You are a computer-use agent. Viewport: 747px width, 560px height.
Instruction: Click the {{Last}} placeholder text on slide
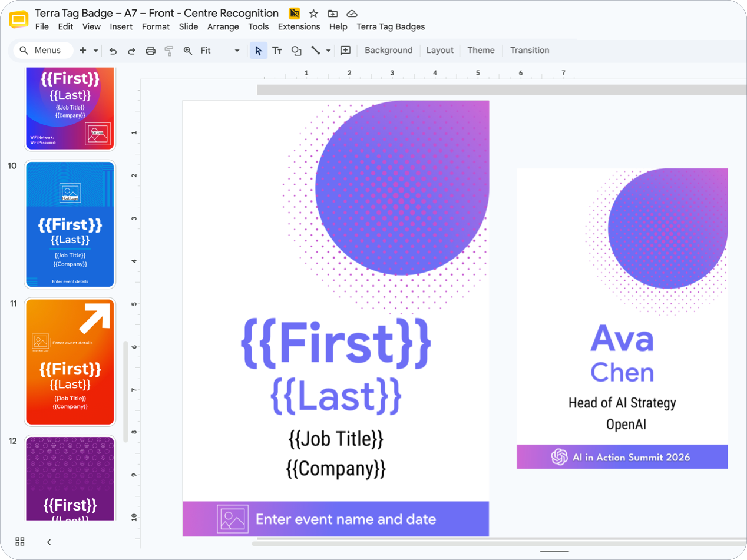pos(336,396)
